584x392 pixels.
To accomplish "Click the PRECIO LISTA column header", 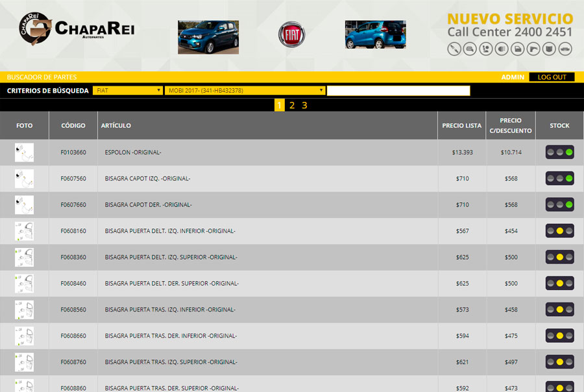I will 462,125.
